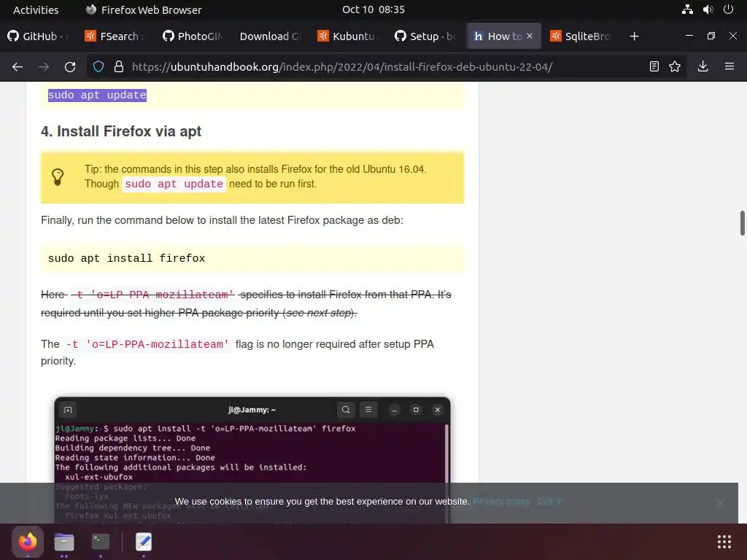Switch to the Kubuntu tab

point(348,36)
